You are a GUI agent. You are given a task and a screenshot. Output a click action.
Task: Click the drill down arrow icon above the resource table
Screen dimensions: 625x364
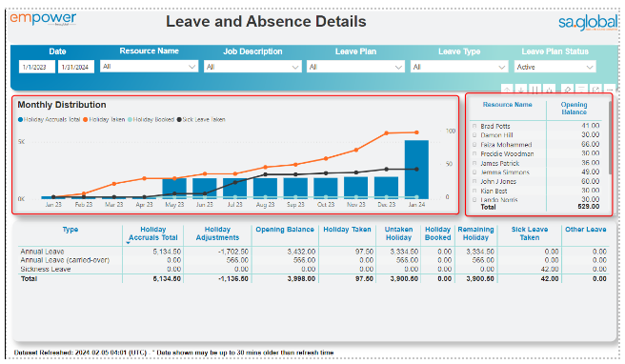point(521,90)
